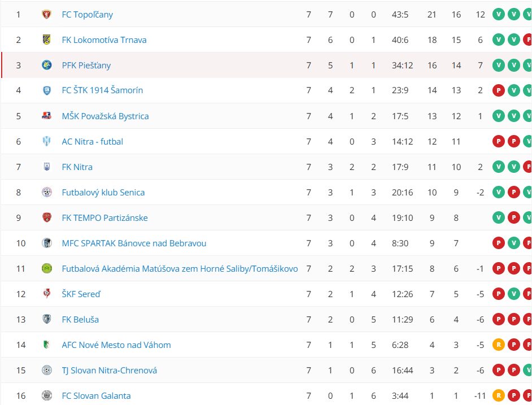Click the orange R badge in Galanta row
This screenshot has width=532, height=405.
coord(498,395)
